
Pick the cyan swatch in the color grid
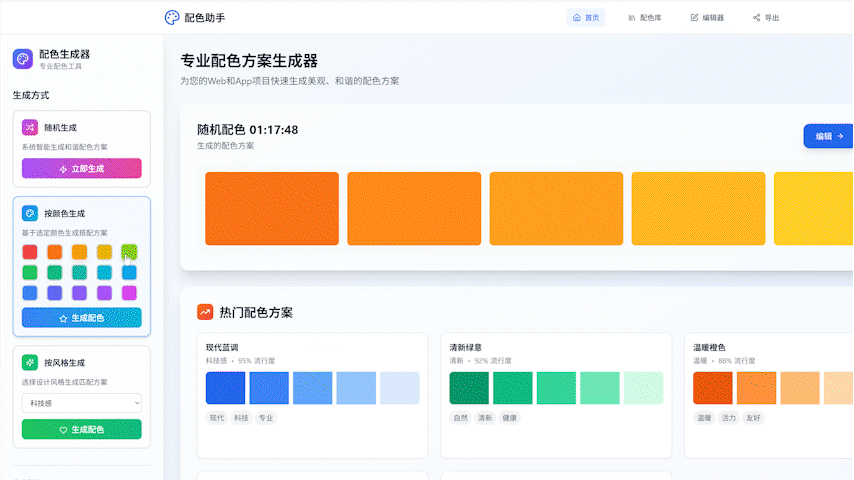click(104, 272)
